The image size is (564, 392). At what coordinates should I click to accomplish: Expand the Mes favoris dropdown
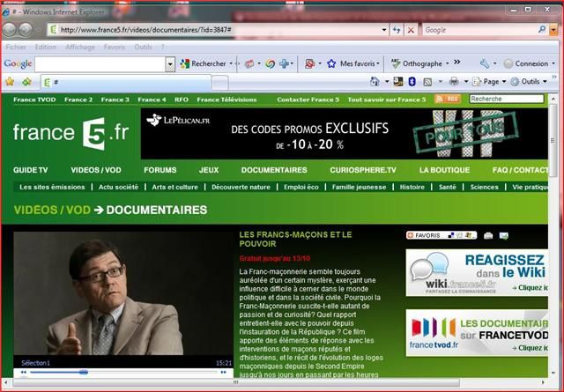[378, 64]
